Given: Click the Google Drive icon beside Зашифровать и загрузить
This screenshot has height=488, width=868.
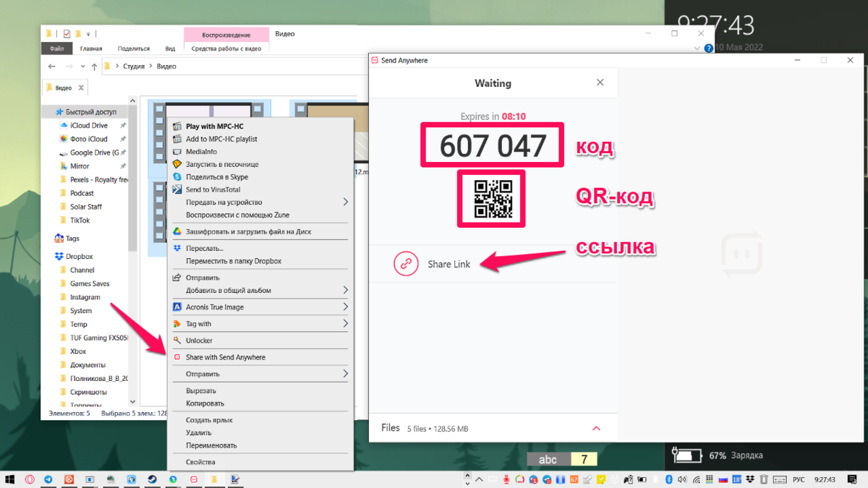Looking at the screenshot, I should point(176,232).
